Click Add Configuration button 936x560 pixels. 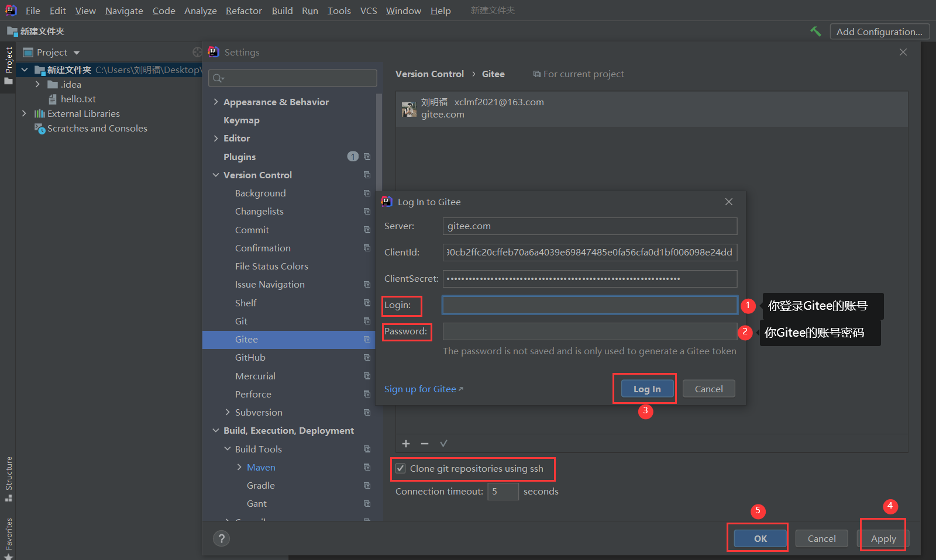coord(879,32)
